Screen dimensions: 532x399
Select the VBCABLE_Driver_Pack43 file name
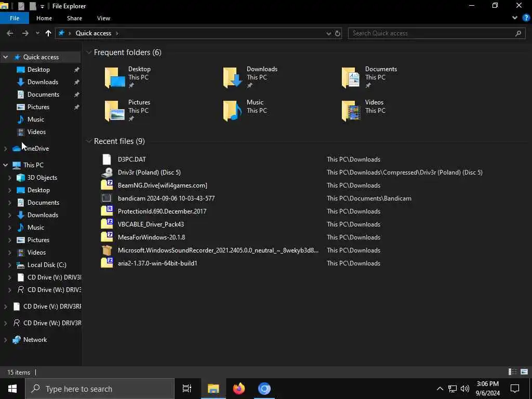pos(151,224)
